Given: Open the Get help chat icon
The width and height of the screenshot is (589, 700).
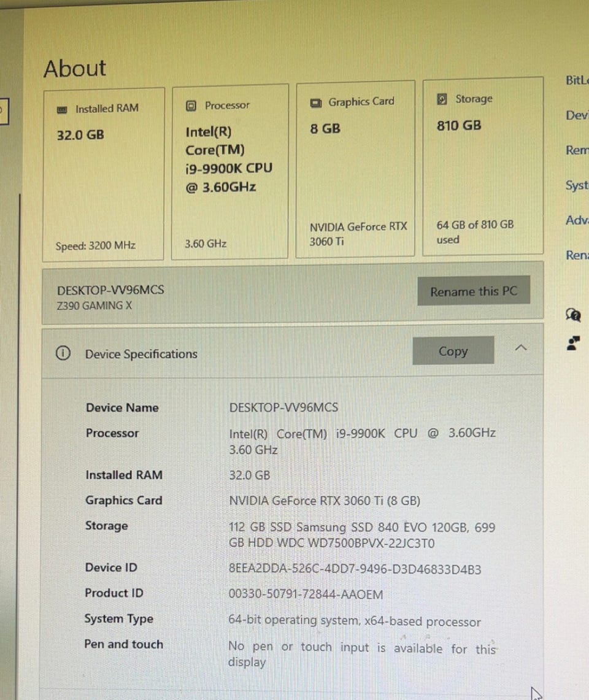Looking at the screenshot, I should 574,315.
